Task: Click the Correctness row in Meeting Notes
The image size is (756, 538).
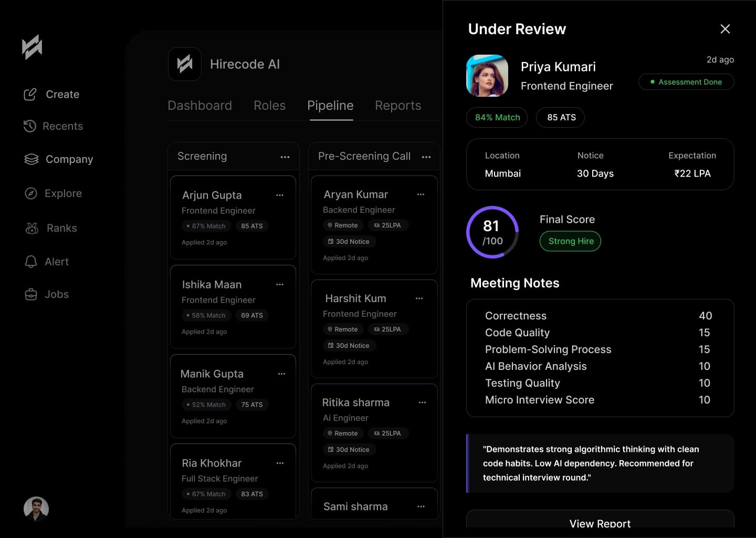Action: point(598,316)
